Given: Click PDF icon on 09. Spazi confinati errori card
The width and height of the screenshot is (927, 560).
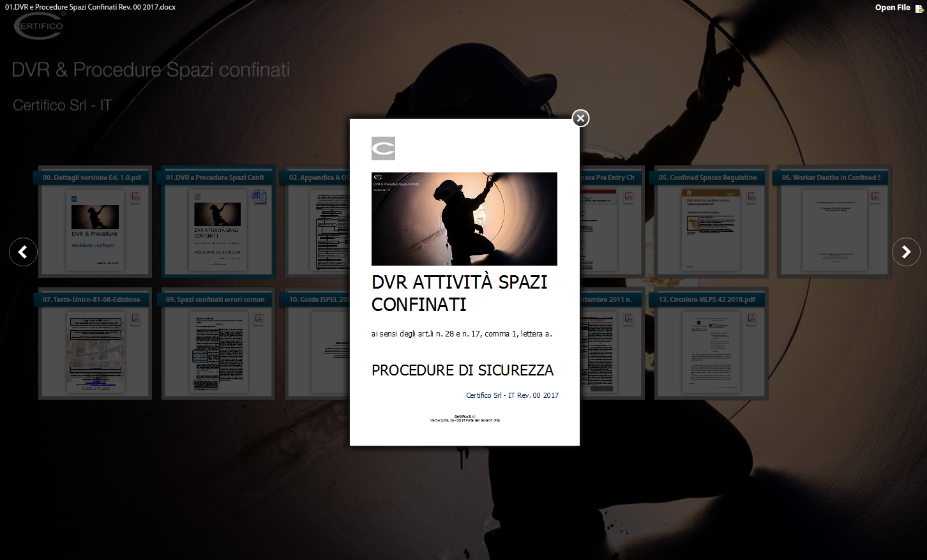Looking at the screenshot, I should click(259, 318).
